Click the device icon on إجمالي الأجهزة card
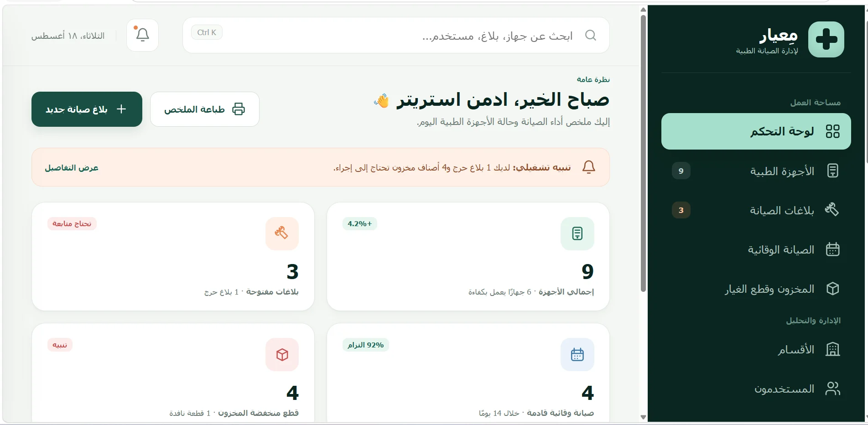 (x=577, y=233)
